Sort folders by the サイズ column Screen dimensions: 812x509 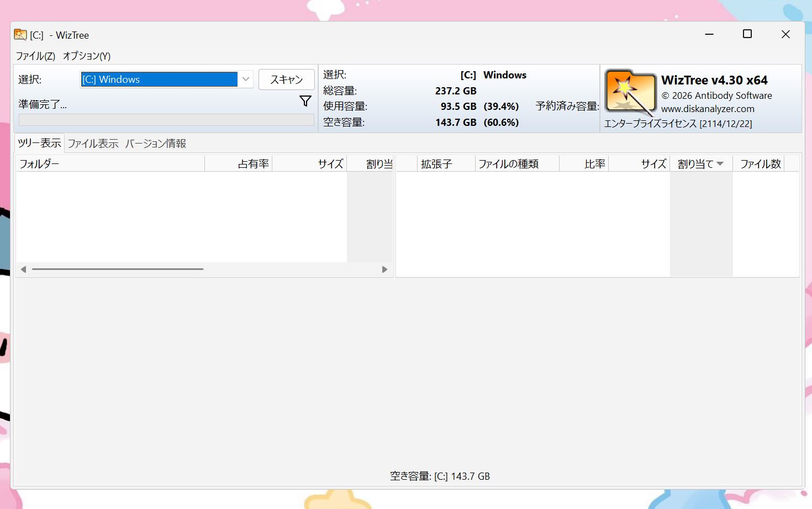(x=329, y=163)
